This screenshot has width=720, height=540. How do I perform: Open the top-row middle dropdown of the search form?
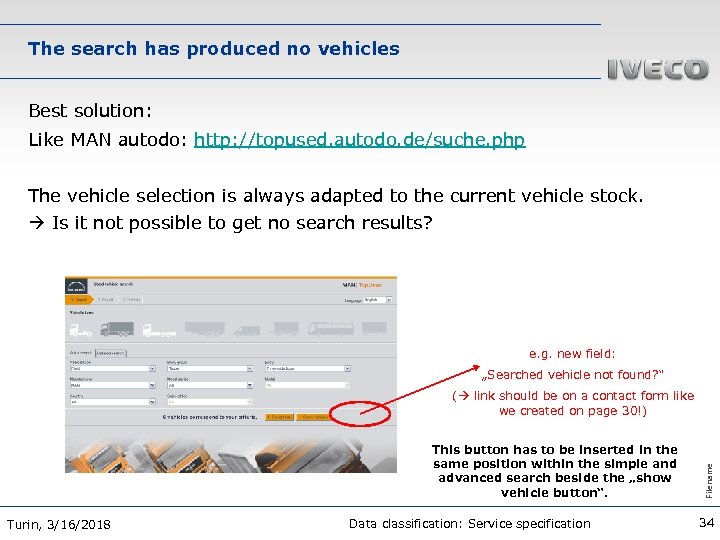[210, 369]
